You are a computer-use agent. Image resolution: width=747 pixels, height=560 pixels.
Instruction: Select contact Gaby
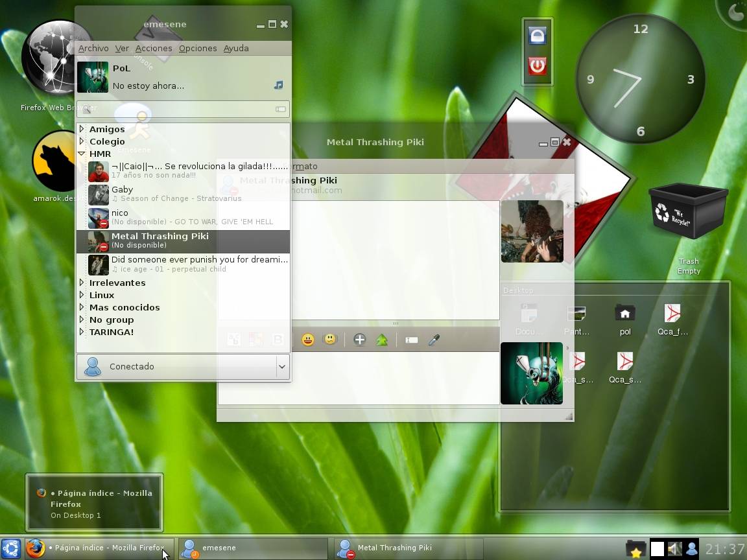183,194
